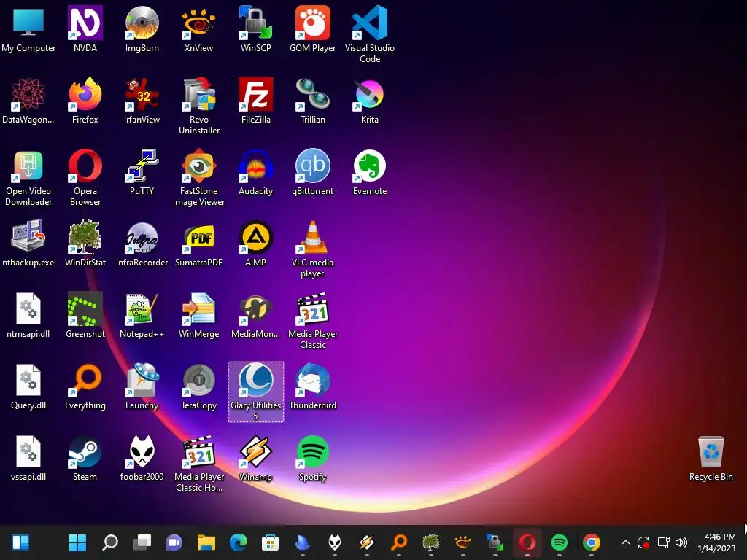Open the Widgets panel on taskbar
The height and width of the screenshot is (560, 747).
(20, 542)
